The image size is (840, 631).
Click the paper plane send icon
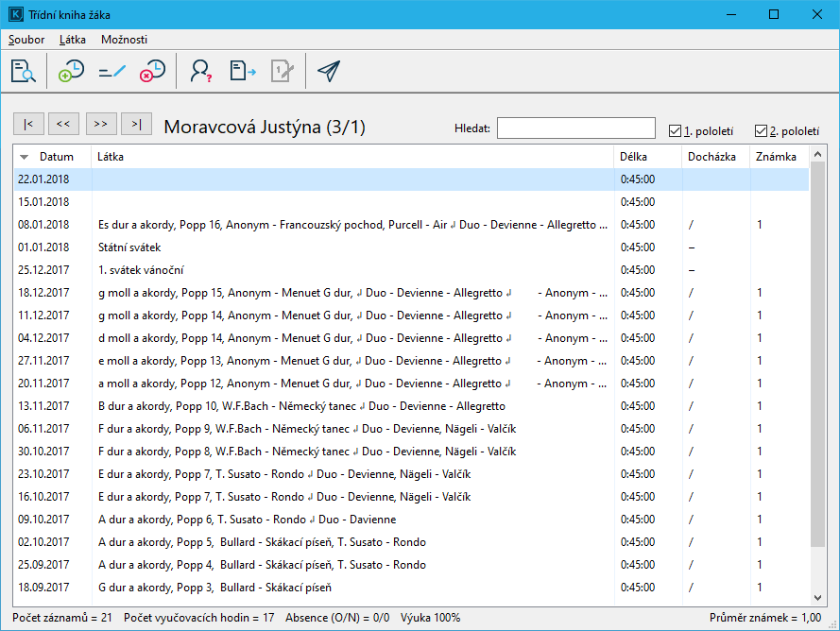328,72
